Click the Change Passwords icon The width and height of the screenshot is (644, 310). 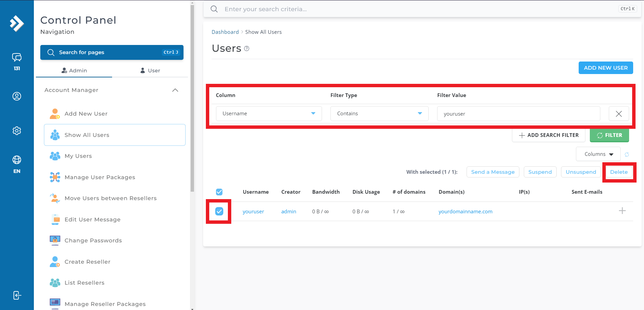tap(55, 240)
